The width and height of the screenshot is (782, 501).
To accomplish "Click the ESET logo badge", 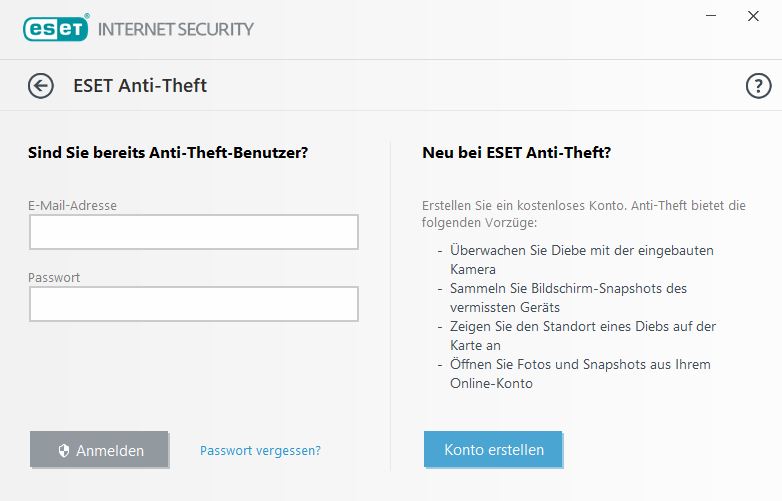I will [x=56, y=27].
